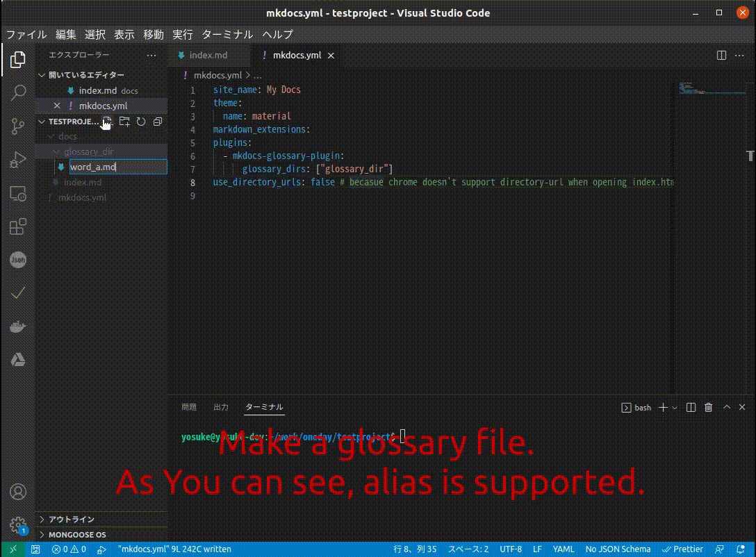Kill terminal with trash icon

pyautogui.click(x=708, y=408)
